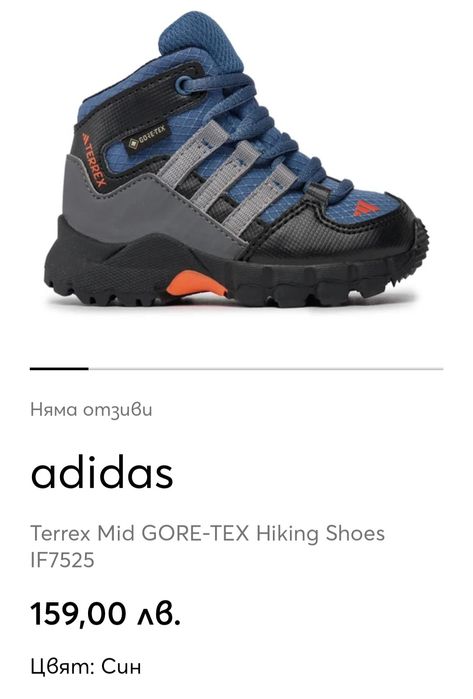Screen dimensions: 473x699
Task: Tap the orange insert in the sole
Action: click(x=195, y=284)
